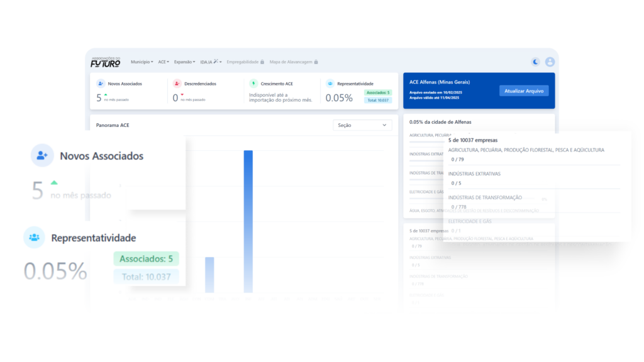Expand the Seção select box

(362, 125)
